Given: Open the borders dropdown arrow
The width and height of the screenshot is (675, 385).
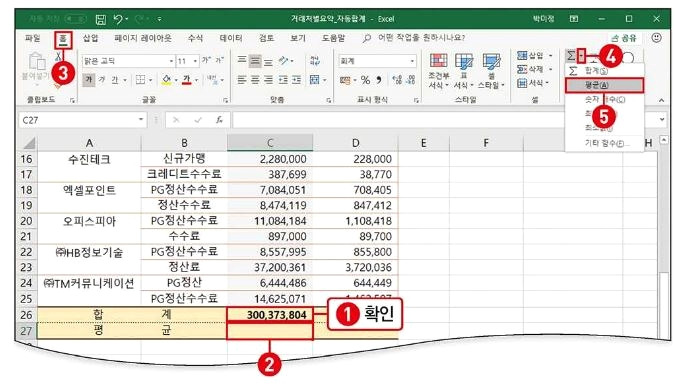Looking at the screenshot, I should click(x=151, y=80).
